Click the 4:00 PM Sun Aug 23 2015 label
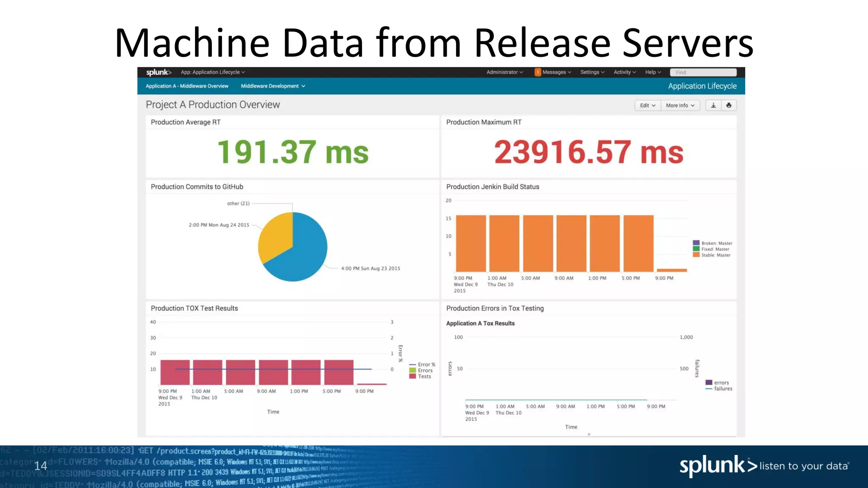This screenshot has width=868, height=488. point(370,269)
